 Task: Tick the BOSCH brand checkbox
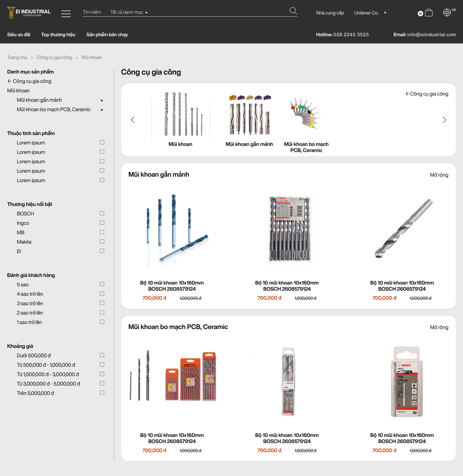pos(102,214)
